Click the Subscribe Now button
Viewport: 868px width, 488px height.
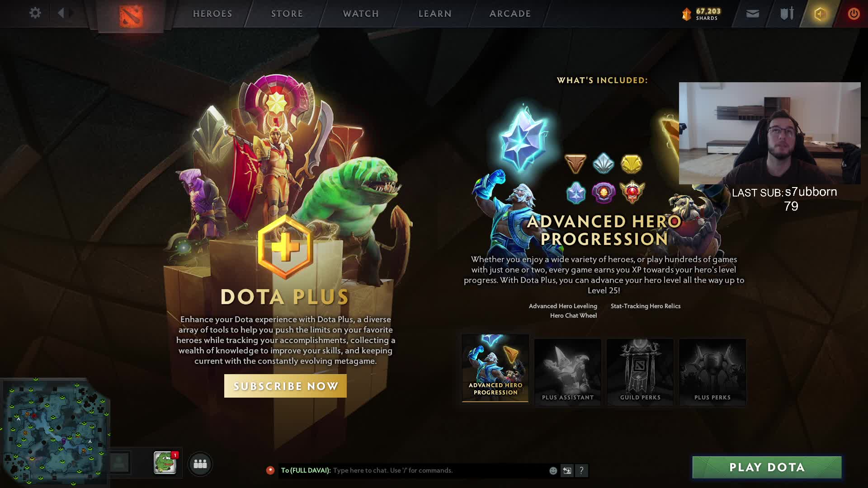(x=285, y=386)
